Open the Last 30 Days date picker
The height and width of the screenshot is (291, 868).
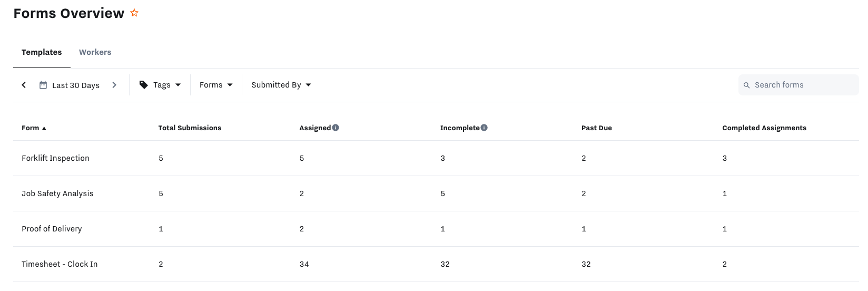click(76, 85)
